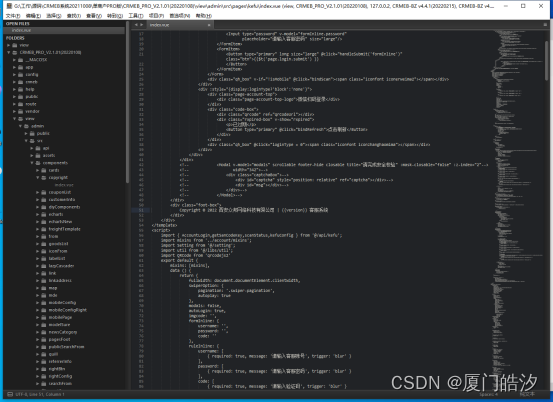The height and width of the screenshot is (402, 553).
Task: Select the newsCategory folder name
Action: 63,332
